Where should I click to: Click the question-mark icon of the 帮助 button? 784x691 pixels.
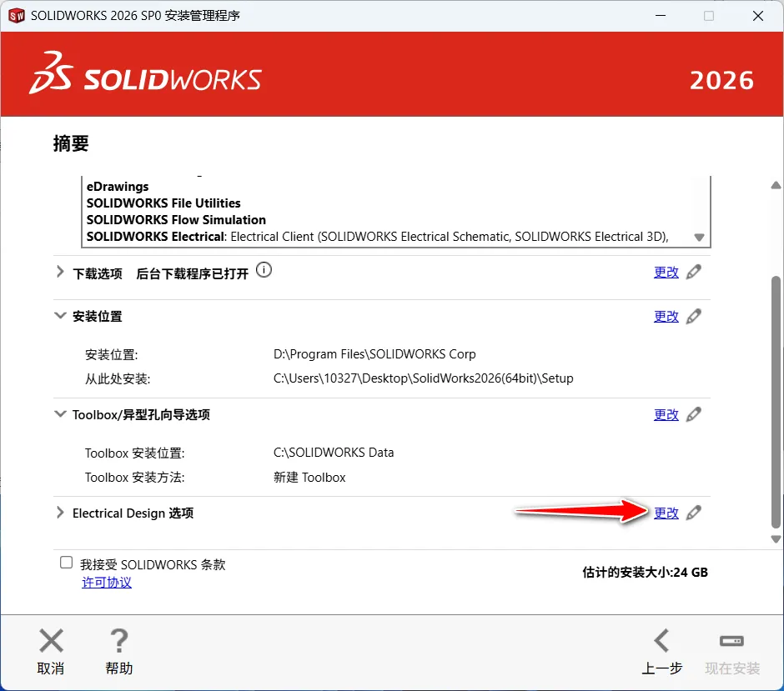(x=119, y=640)
